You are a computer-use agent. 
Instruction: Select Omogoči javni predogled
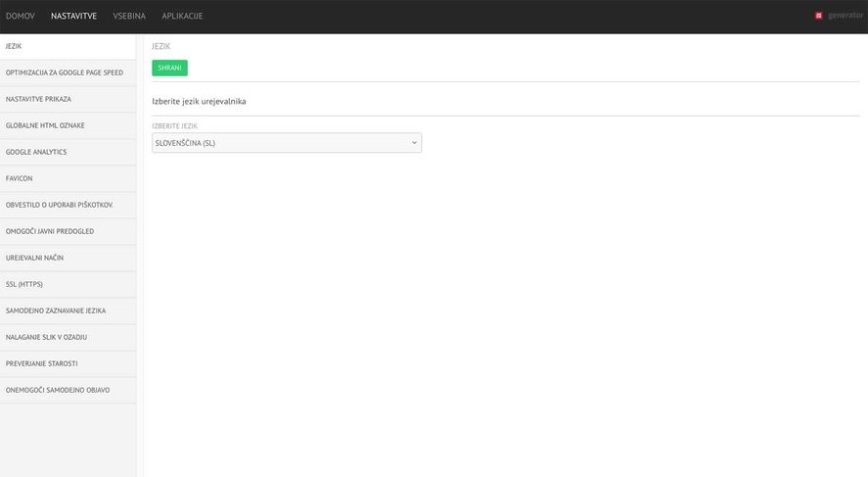pos(69,231)
